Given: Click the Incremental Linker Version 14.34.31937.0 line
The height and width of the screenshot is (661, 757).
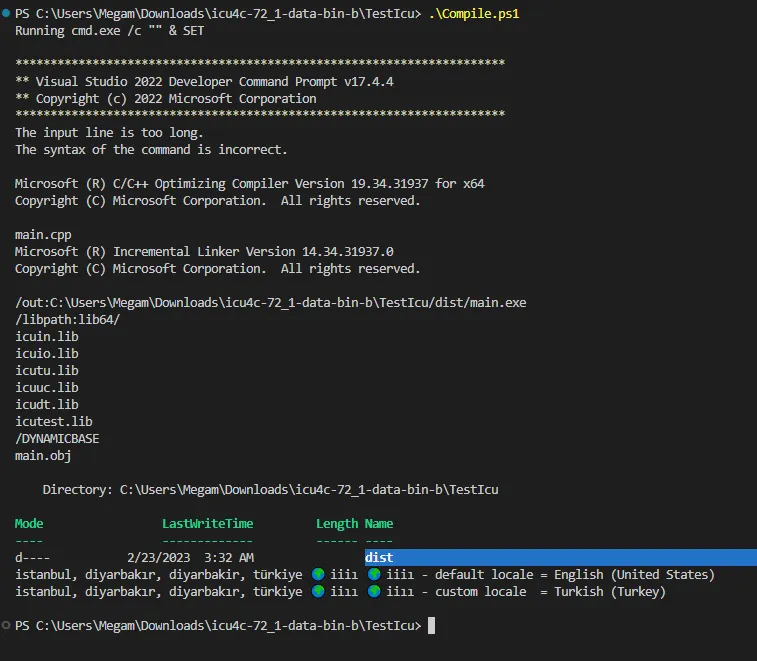Looking at the screenshot, I should click(x=204, y=252).
